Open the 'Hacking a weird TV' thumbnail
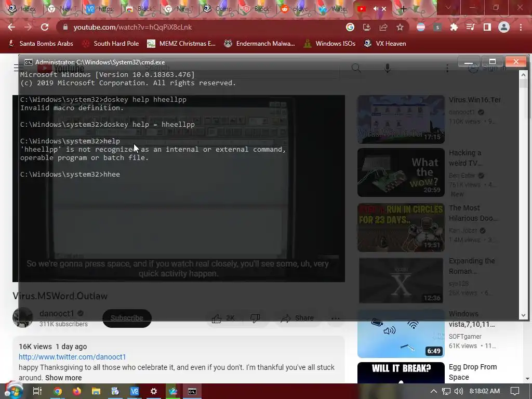Image resolution: width=532 pixels, height=399 pixels. 401,172
